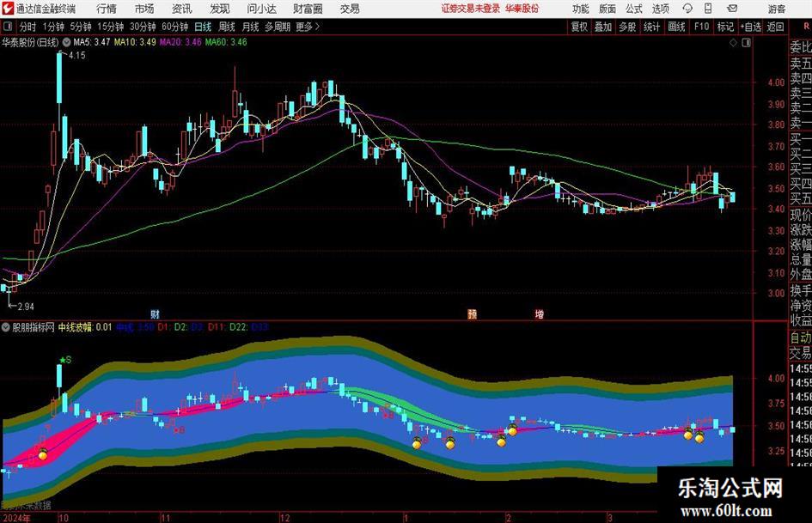812x523 pixels.
Task: Click the 多股 multi-stock button
Action: 627,27
